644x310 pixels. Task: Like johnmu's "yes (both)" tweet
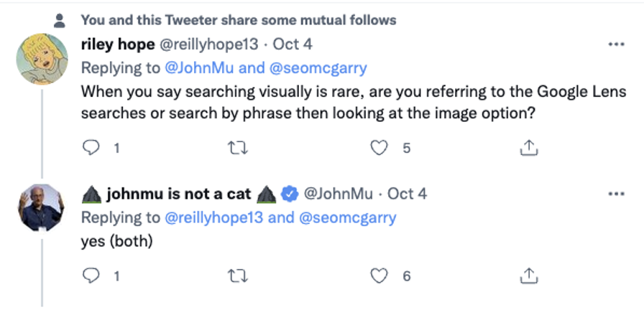tap(379, 275)
